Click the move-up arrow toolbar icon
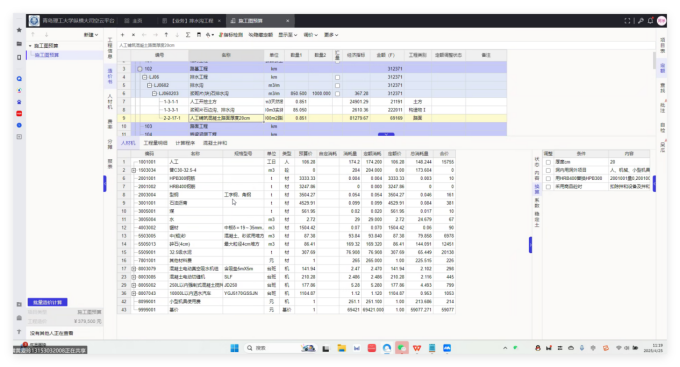Image resolution: width=680 pixels, height=367 pixels. (166, 35)
